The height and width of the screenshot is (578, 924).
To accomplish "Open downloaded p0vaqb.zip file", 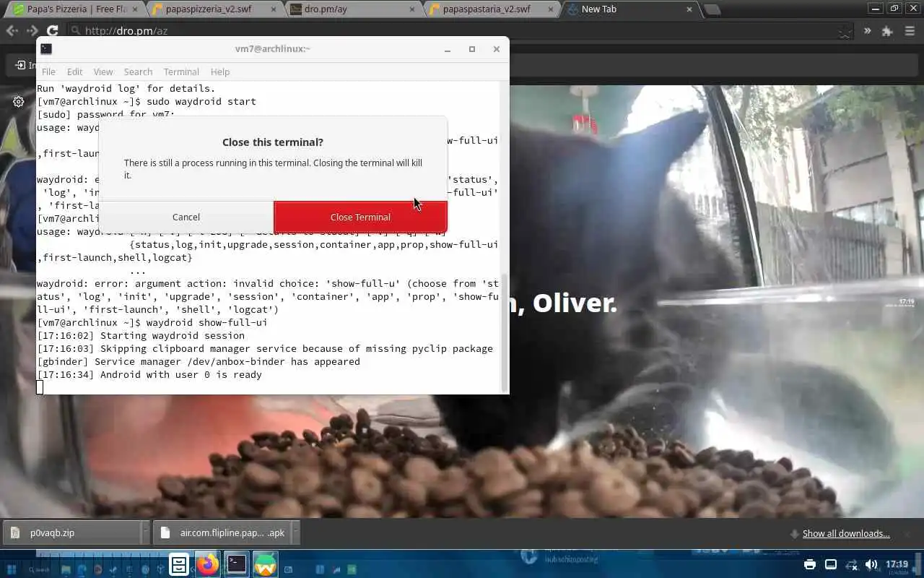I will point(71,532).
